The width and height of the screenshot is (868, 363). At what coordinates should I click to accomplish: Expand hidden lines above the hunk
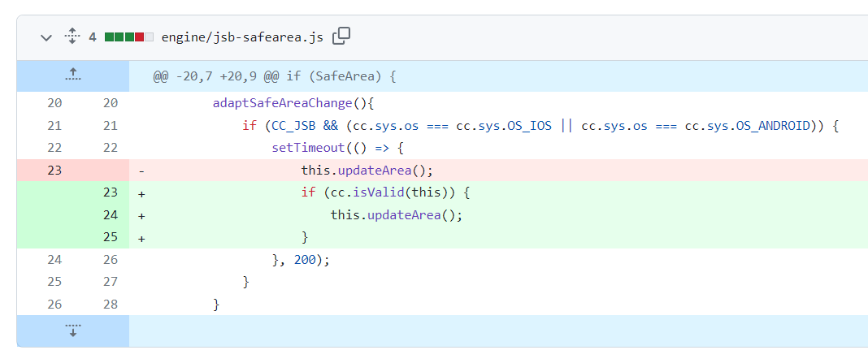72,76
